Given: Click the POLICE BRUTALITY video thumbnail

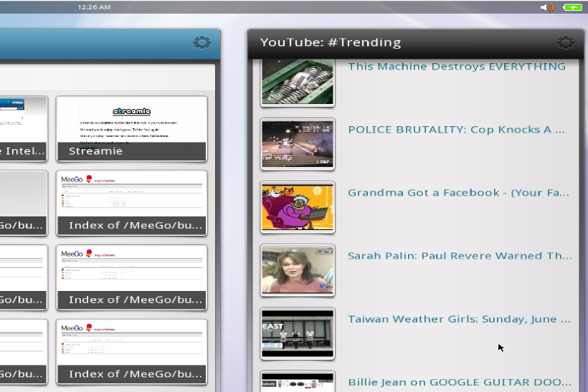Looking at the screenshot, I should tap(298, 144).
